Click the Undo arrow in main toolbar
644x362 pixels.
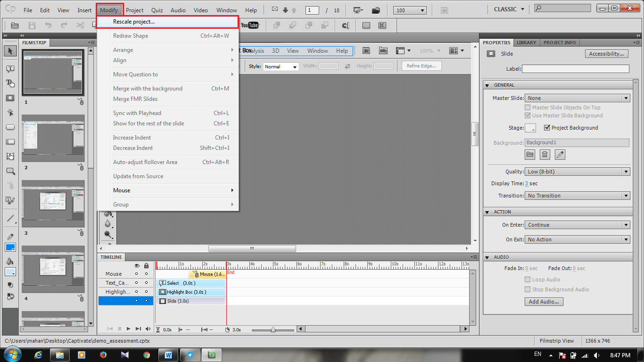[48, 25]
